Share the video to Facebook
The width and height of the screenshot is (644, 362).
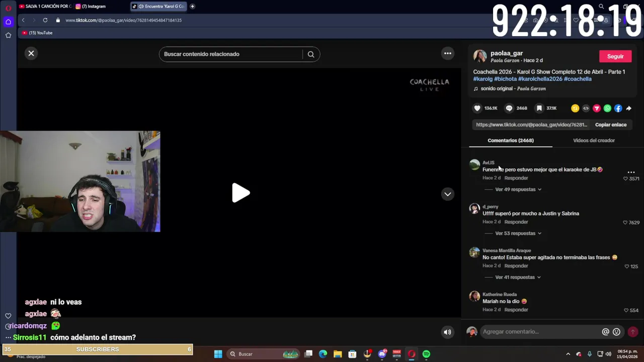tap(618, 108)
